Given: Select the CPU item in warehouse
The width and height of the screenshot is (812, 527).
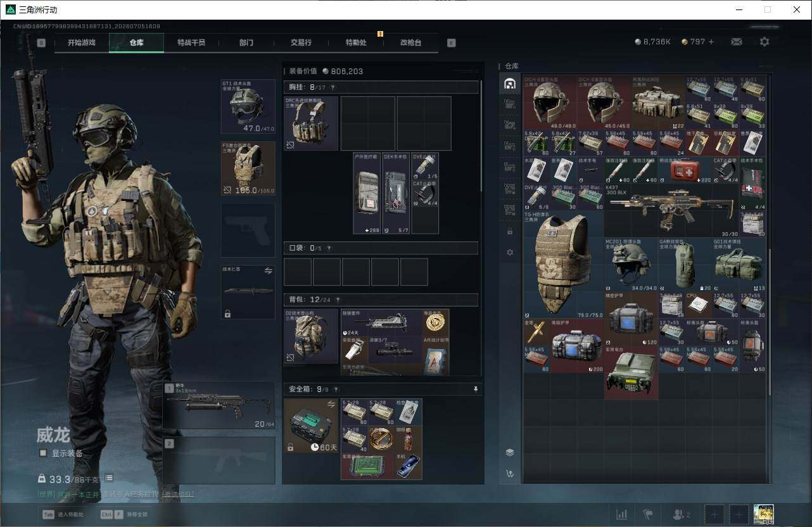Looking at the screenshot, I should point(698,305).
